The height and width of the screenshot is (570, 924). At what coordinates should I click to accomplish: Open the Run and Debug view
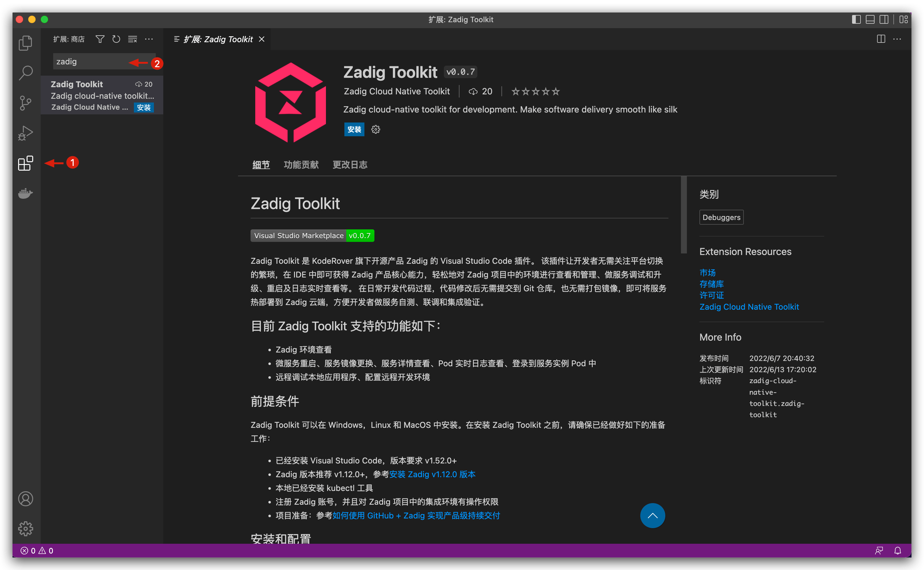click(x=25, y=133)
